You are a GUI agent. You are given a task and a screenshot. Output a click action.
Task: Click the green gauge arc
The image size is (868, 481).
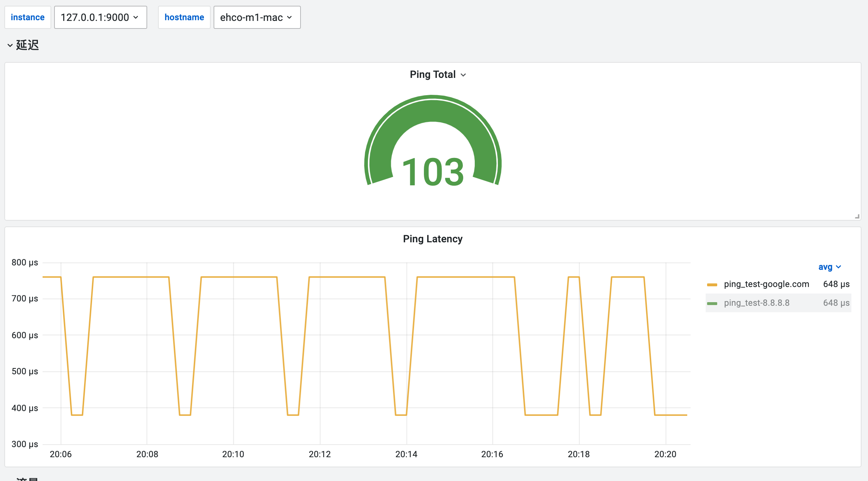pos(433,110)
